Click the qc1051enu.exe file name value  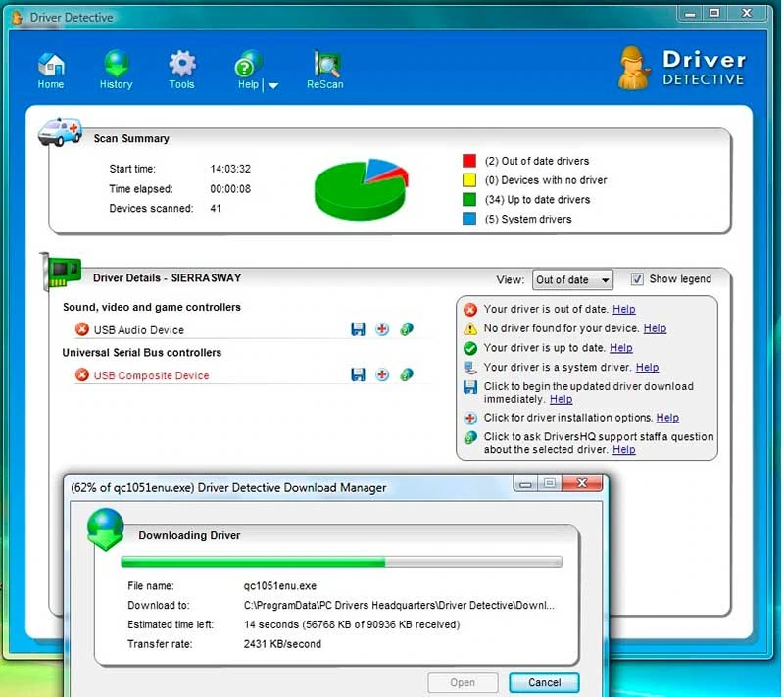[280, 585]
